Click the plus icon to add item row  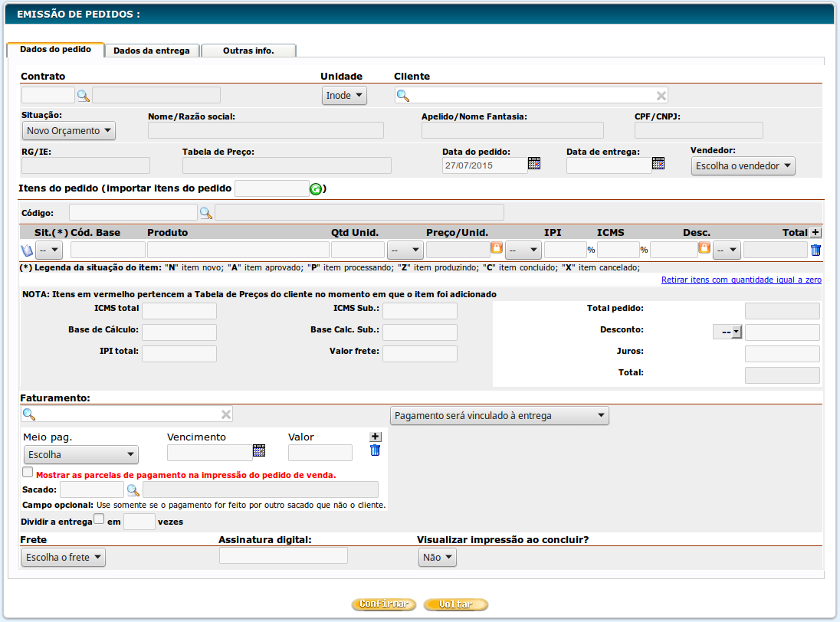[815, 232]
